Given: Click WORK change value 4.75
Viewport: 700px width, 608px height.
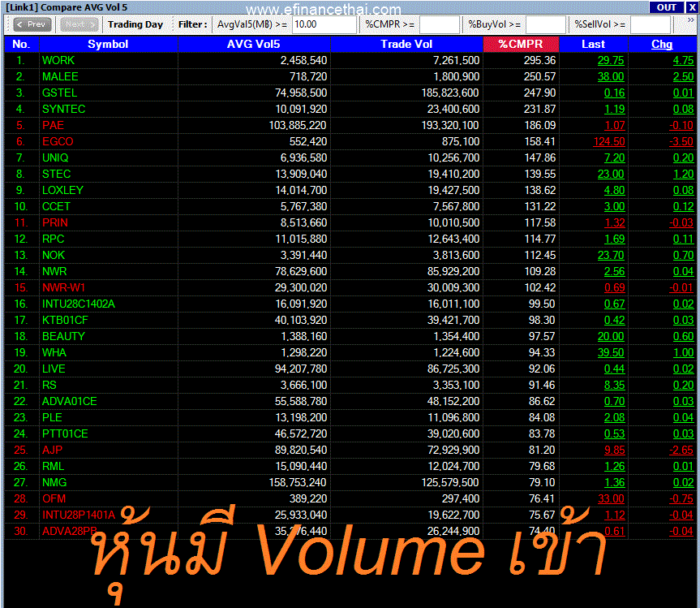Looking at the screenshot, I should [684, 61].
